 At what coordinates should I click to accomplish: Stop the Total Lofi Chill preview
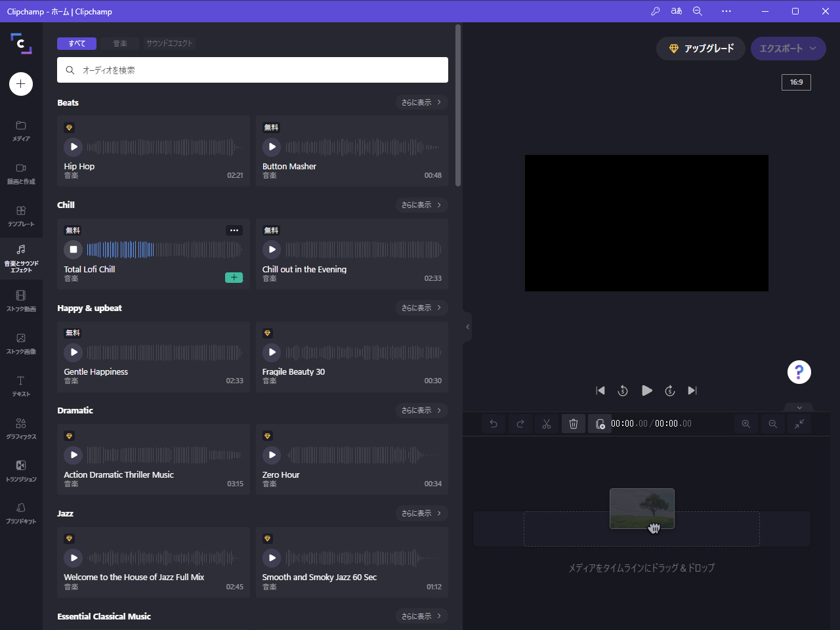point(73,249)
